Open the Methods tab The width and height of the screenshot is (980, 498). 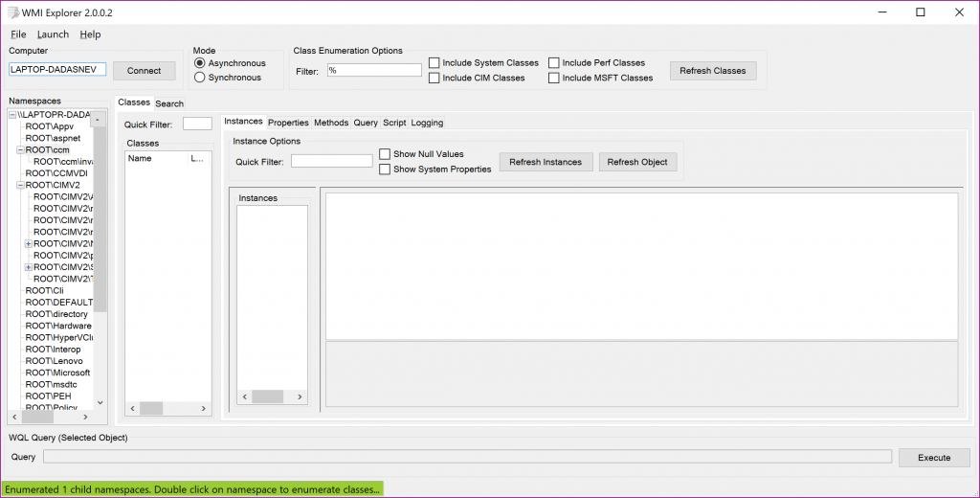tap(331, 123)
